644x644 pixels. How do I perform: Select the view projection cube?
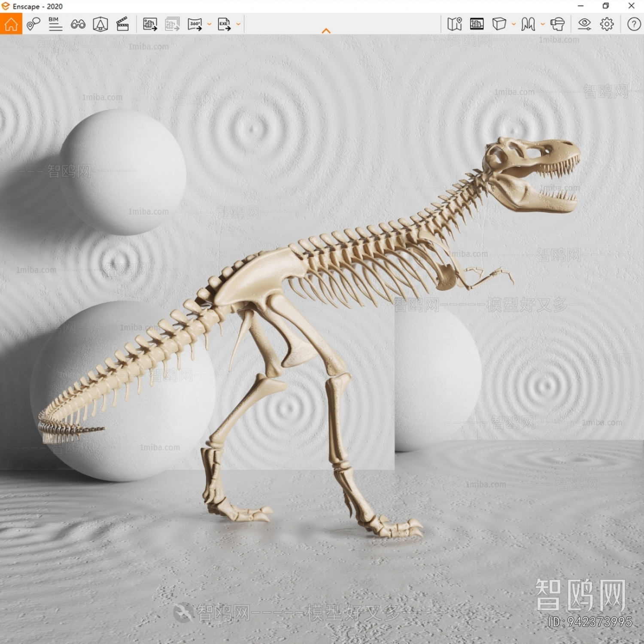[499, 24]
